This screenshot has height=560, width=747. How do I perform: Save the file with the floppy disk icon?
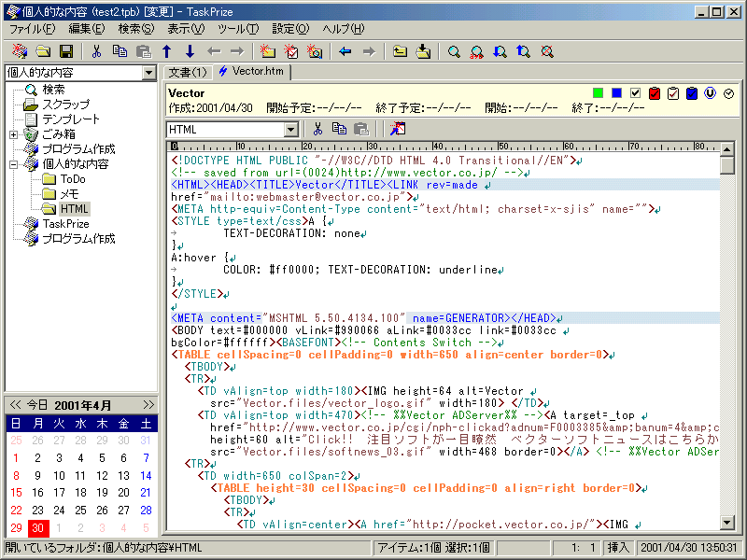66,51
